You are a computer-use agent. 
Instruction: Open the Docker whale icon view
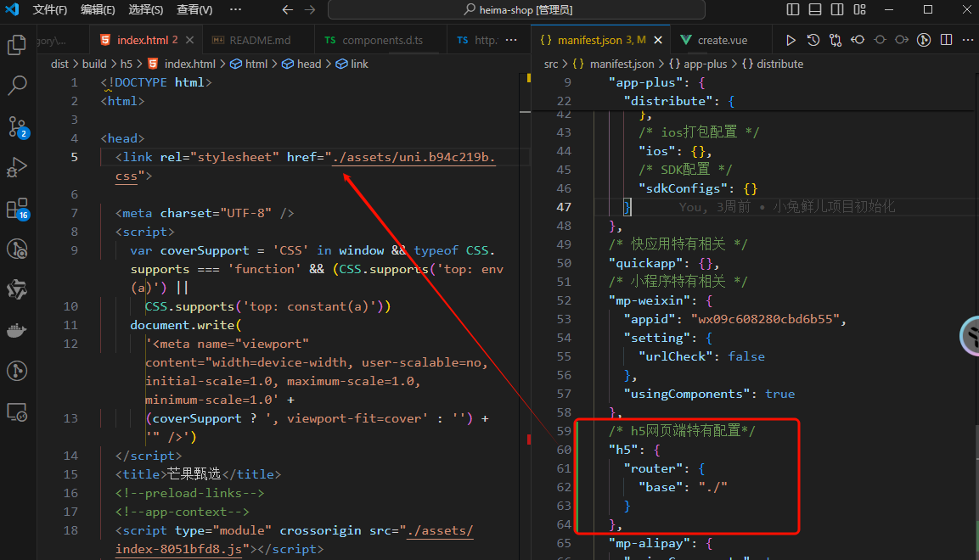coord(17,331)
